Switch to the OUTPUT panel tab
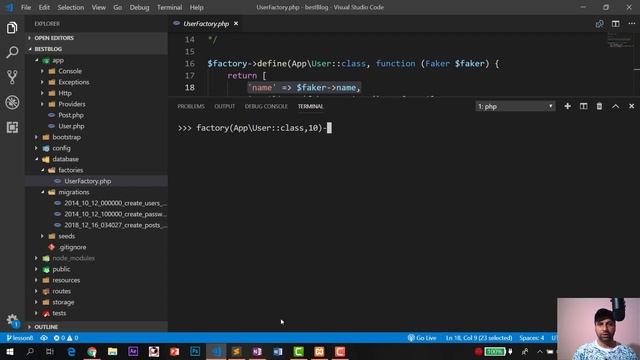This screenshot has height=360, width=640. [x=224, y=107]
